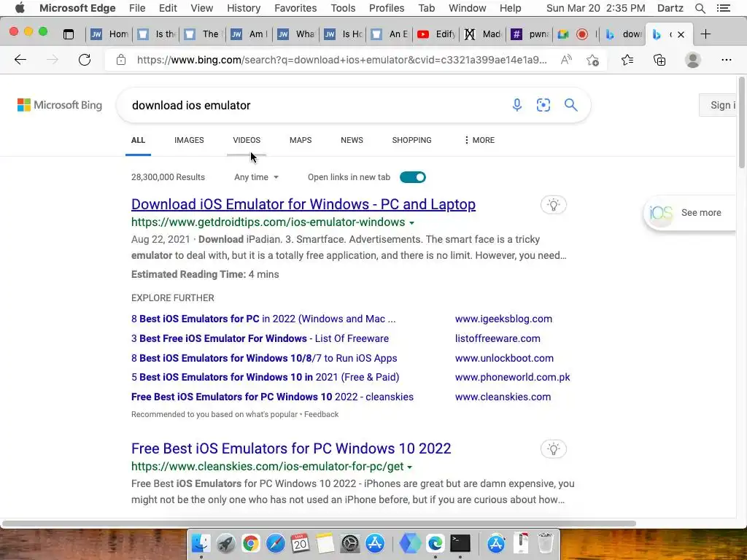Toggle Open links in new tab switch
Screen dimensions: 747x560
(x=413, y=177)
